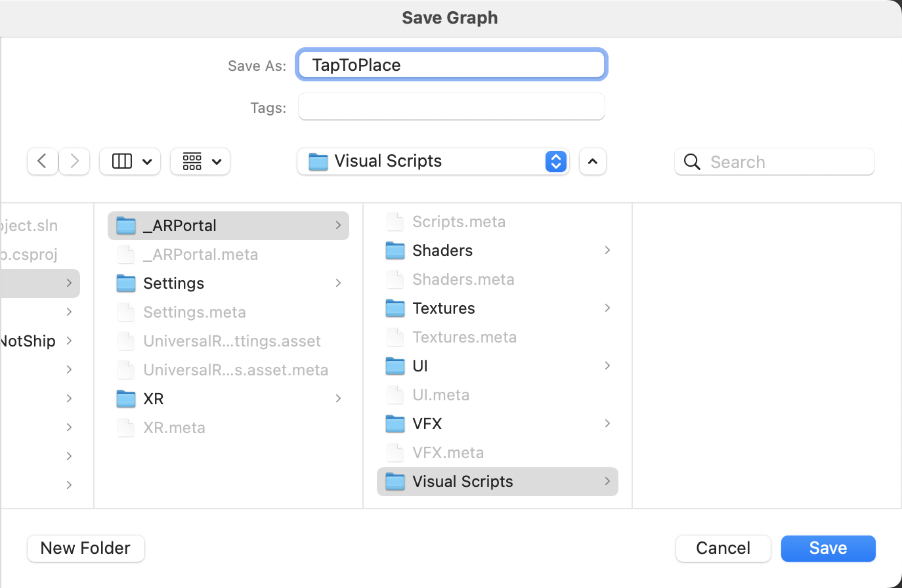This screenshot has width=902, height=588.
Task: Expand the XR folder chevron
Action: (x=338, y=398)
